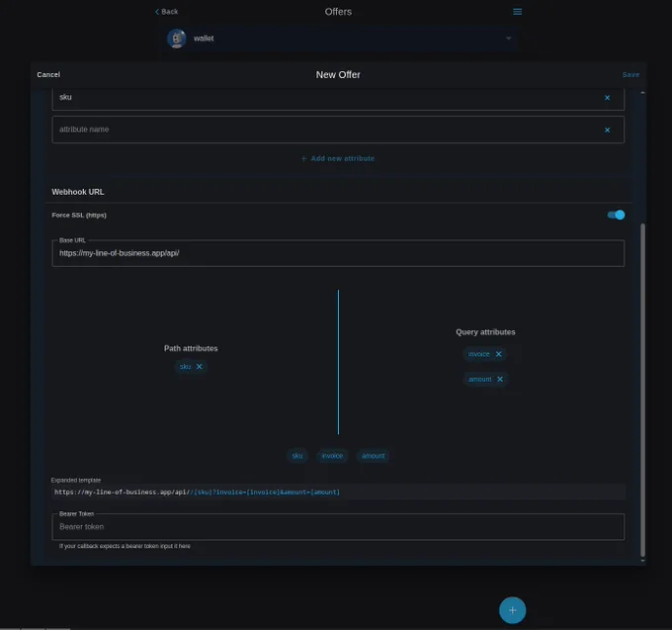The height and width of the screenshot is (630, 672).
Task: Disable the Force SSL toggle
Action: [x=616, y=215]
